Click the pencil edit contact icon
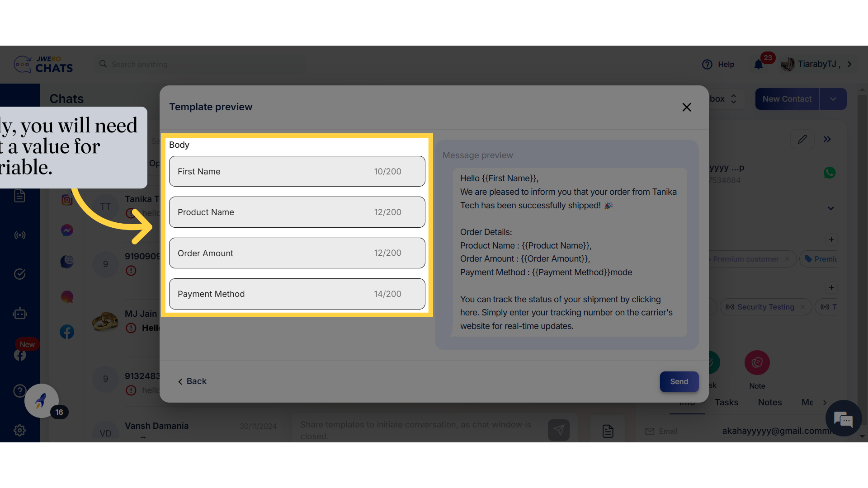The height and width of the screenshot is (488, 868). 802,140
